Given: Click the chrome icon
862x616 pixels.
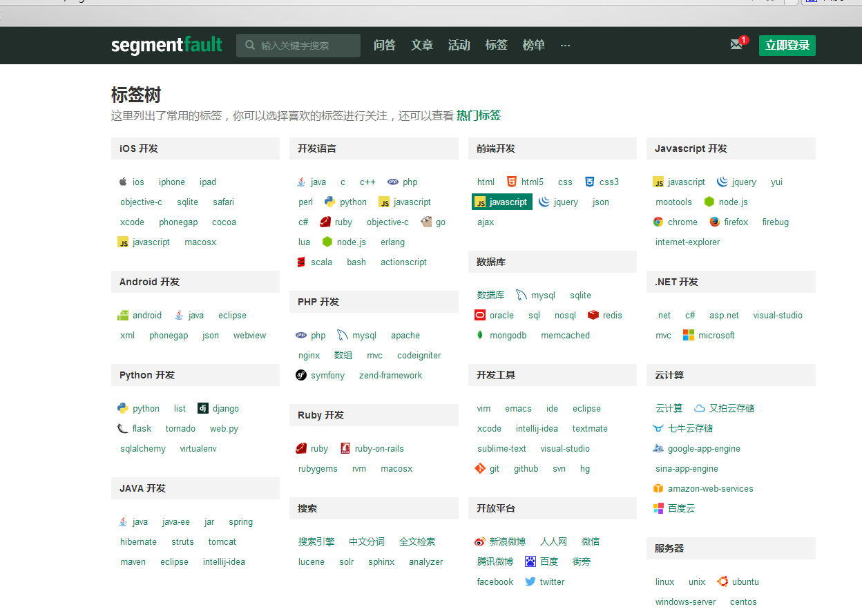Looking at the screenshot, I should (658, 222).
